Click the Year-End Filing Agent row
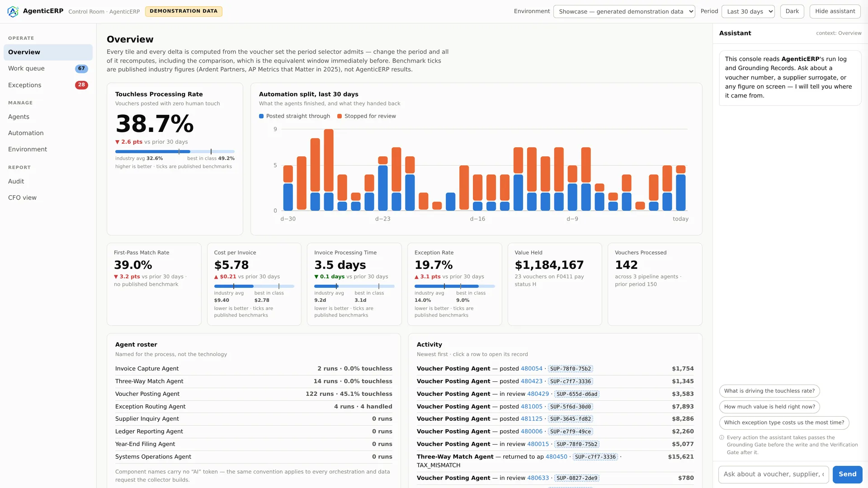Viewport: 868px width, 488px height. [x=254, y=444]
